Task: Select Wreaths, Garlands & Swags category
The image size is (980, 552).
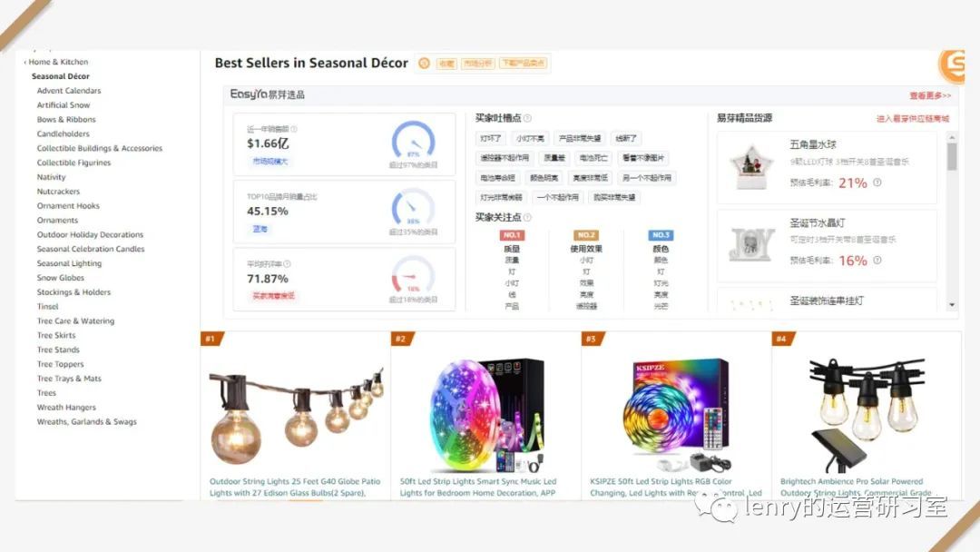Action: (87, 421)
